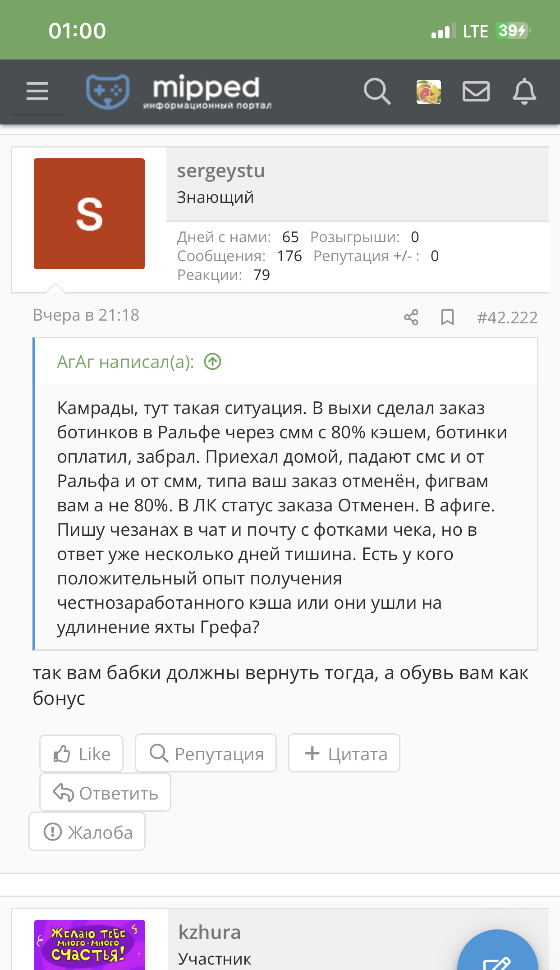Open the kzhura user profile

coord(210,932)
